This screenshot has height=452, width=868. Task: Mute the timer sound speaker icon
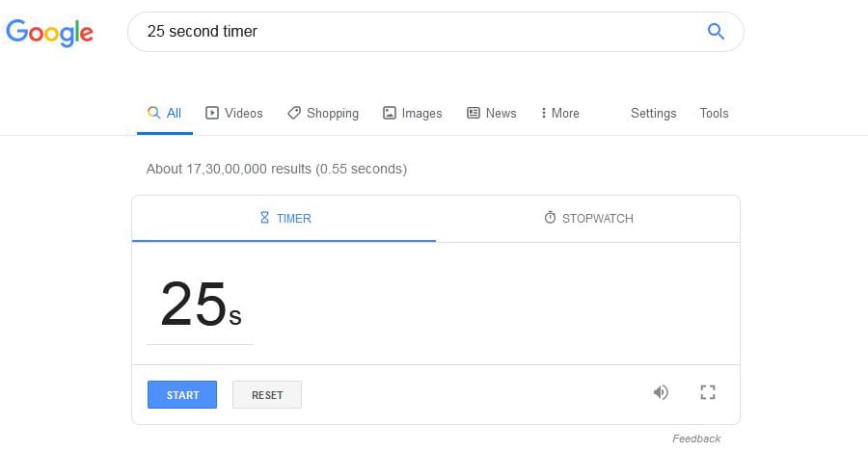[x=661, y=392]
